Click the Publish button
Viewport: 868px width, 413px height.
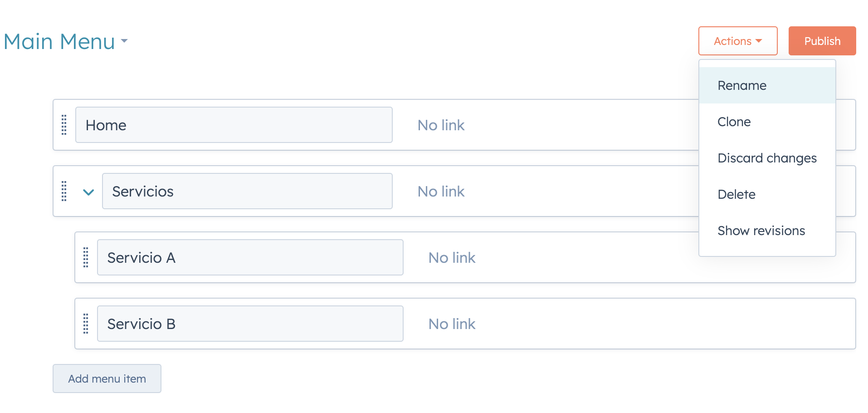822,41
